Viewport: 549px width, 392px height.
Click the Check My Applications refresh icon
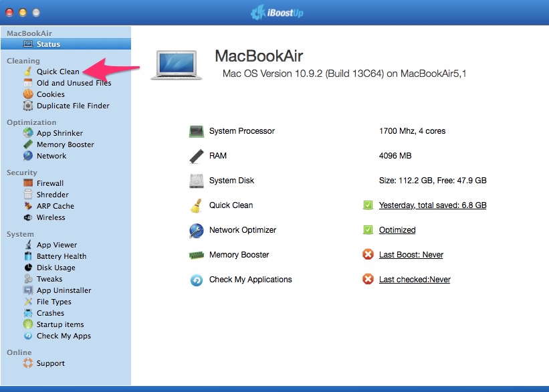(x=197, y=280)
